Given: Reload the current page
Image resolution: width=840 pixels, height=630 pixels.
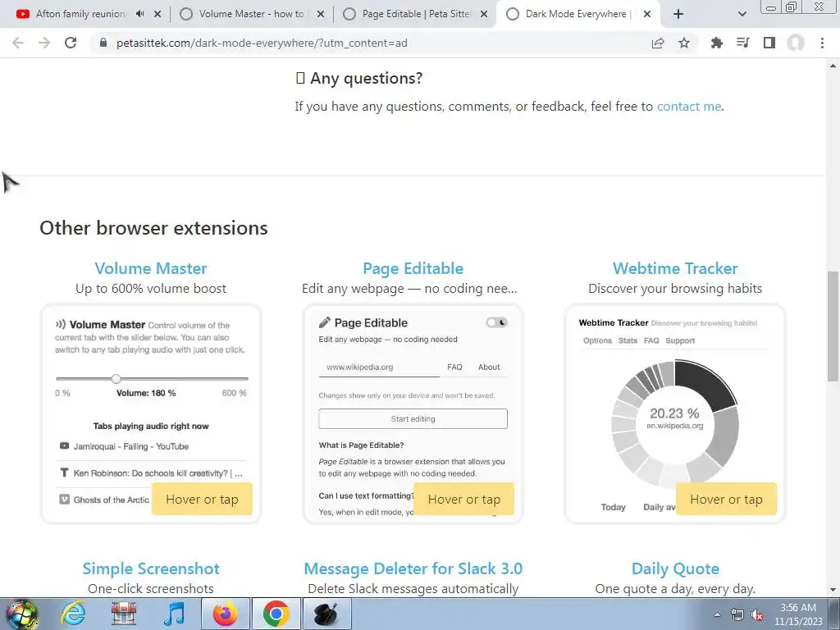Looking at the screenshot, I should [71, 43].
